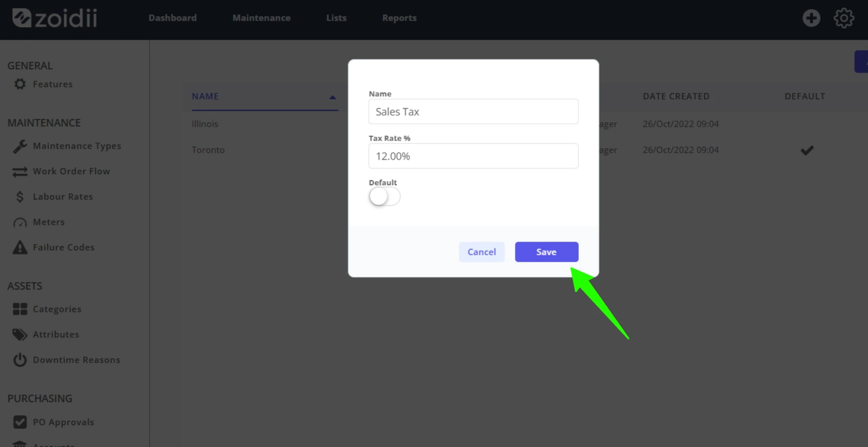Click Illinois row date 26/Oct/2022 09:04
The image size is (868, 447).
(681, 124)
